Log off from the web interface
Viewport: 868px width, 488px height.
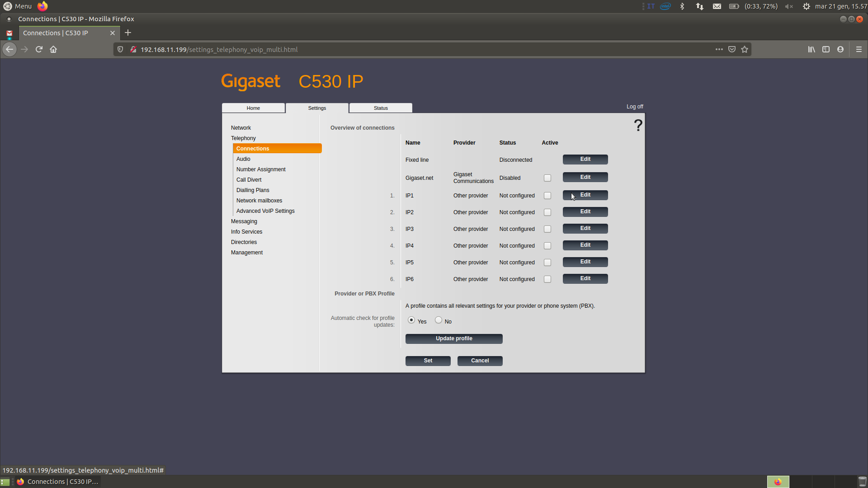point(635,107)
